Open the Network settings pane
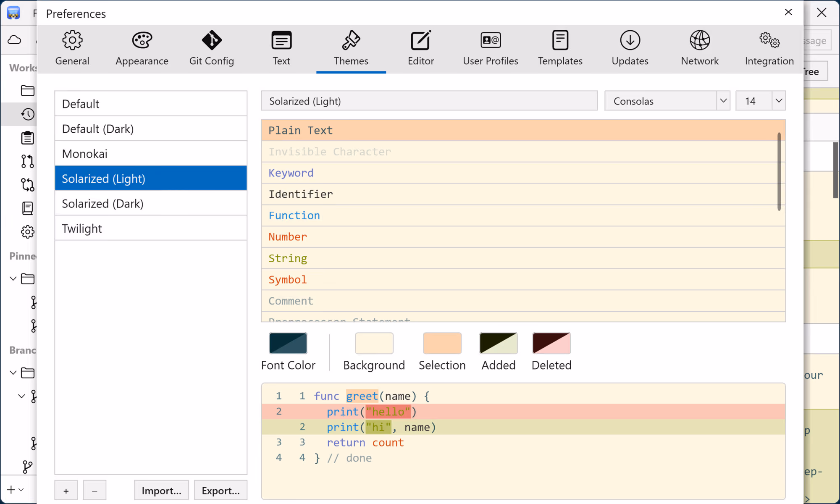840x504 pixels. pyautogui.click(x=700, y=49)
